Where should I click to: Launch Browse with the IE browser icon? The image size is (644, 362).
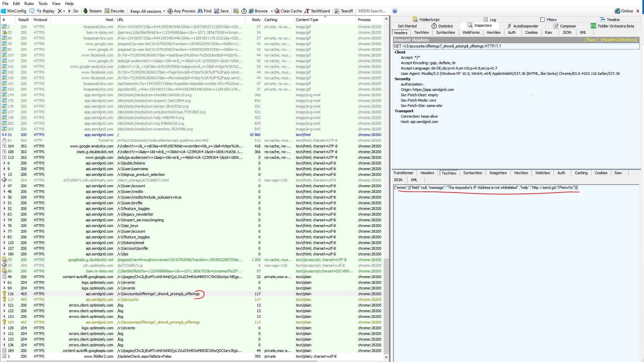[x=251, y=11]
